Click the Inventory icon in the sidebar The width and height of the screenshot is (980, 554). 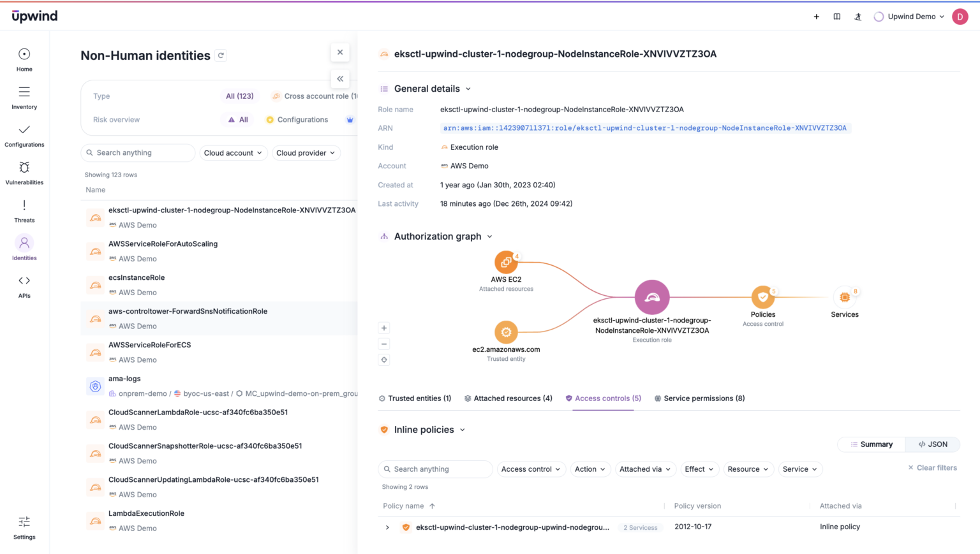point(24,97)
